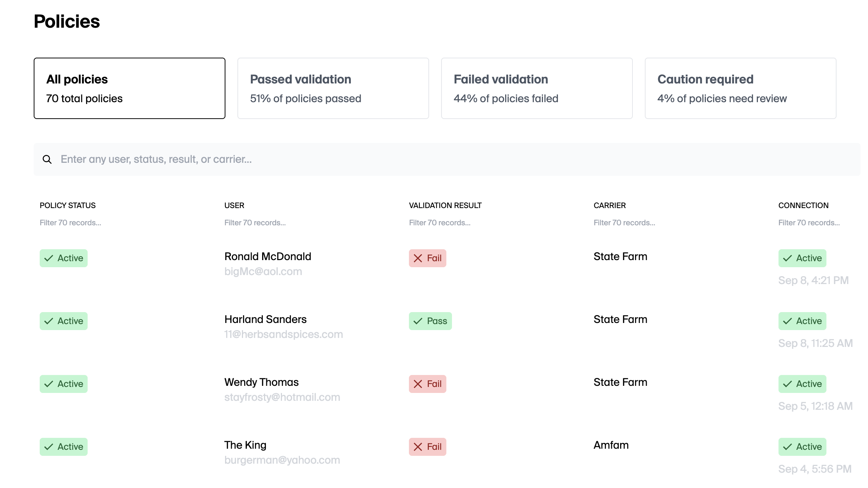Viewport: 868px width, 488px height.
Task: Click the USER column header
Action: pyautogui.click(x=234, y=205)
